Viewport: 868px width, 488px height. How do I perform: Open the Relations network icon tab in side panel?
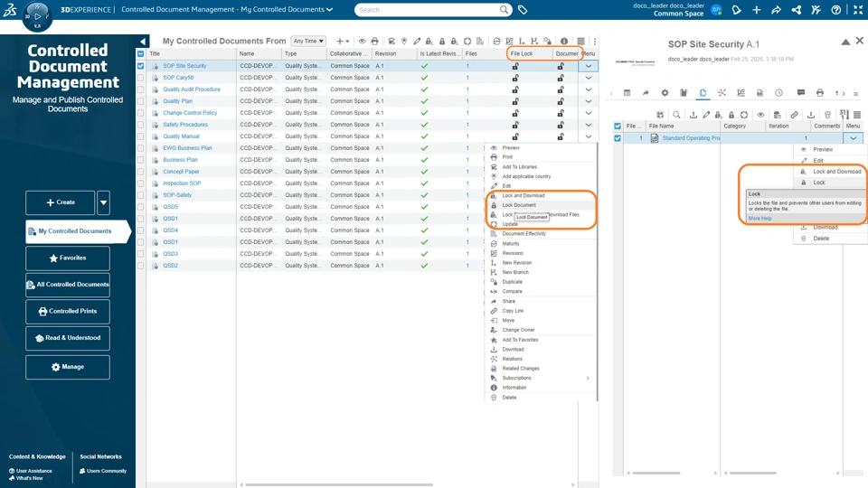click(722, 93)
